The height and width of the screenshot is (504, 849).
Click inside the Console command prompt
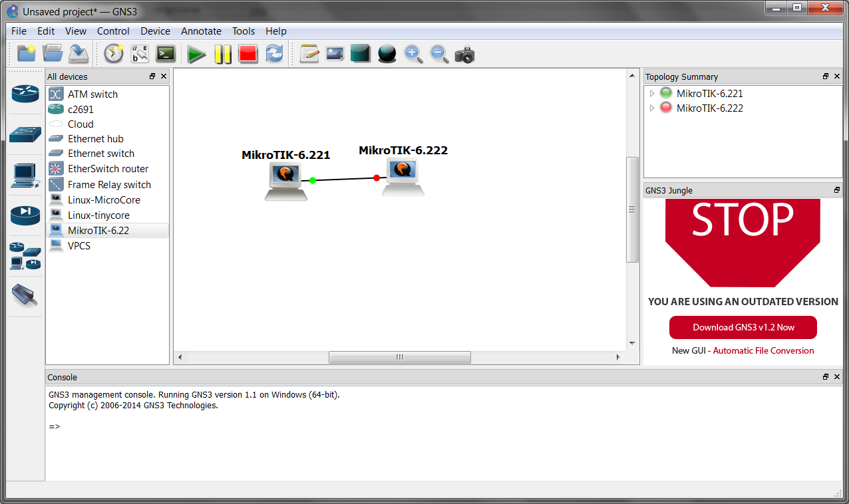(443, 427)
